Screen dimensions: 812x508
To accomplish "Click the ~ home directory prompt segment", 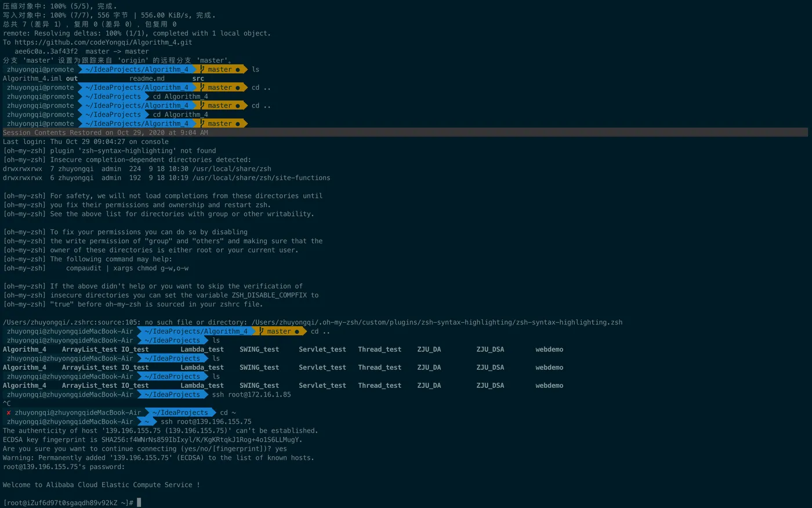I will (x=147, y=422).
